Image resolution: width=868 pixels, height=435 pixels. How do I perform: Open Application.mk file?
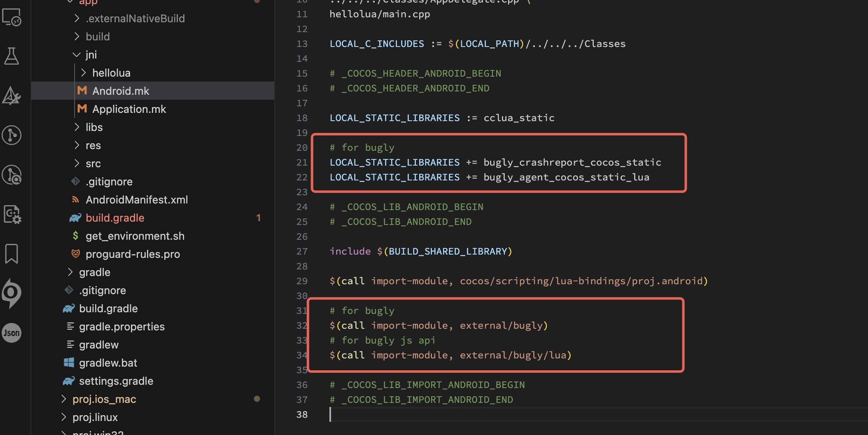pos(153,109)
